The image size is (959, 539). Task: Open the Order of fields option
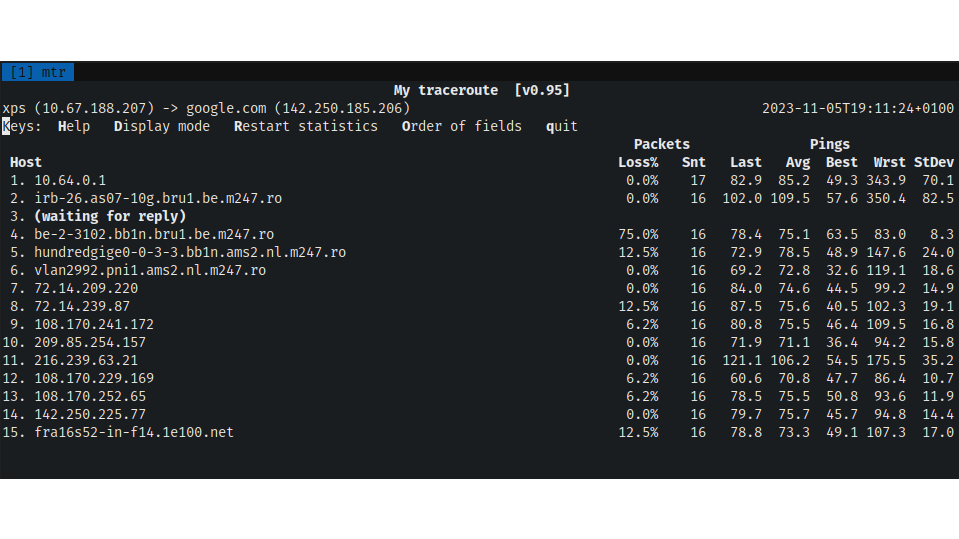coord(462,126)
